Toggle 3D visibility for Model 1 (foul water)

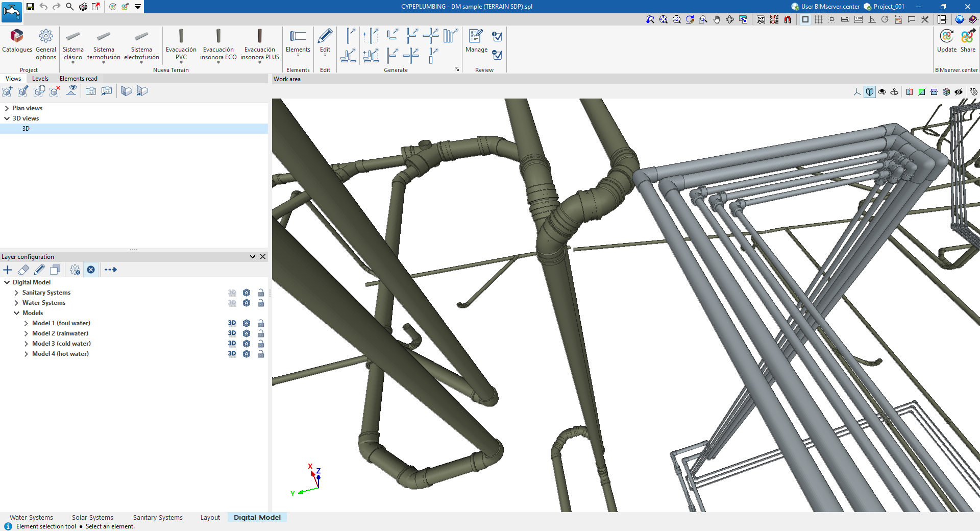(x=232, y=323)
